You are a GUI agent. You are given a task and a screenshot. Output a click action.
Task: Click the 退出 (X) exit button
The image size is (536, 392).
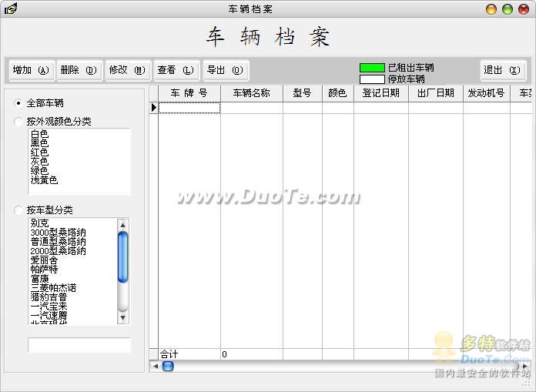tap(502, 70)
